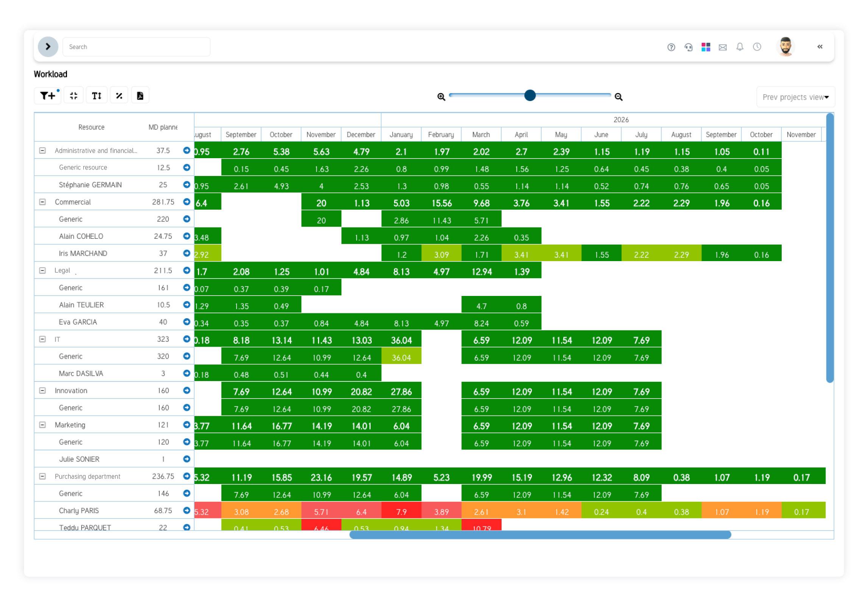Open the help question-mark icon

click(672, 47)
